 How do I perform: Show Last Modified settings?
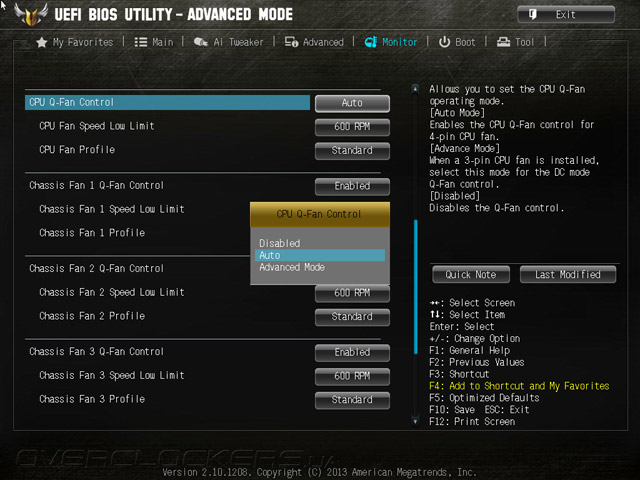(568, 274)
